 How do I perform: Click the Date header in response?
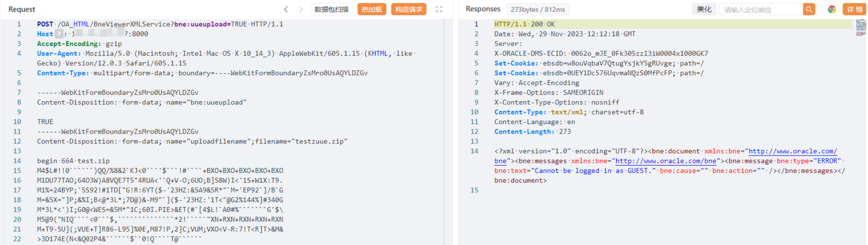coord(565,34)
